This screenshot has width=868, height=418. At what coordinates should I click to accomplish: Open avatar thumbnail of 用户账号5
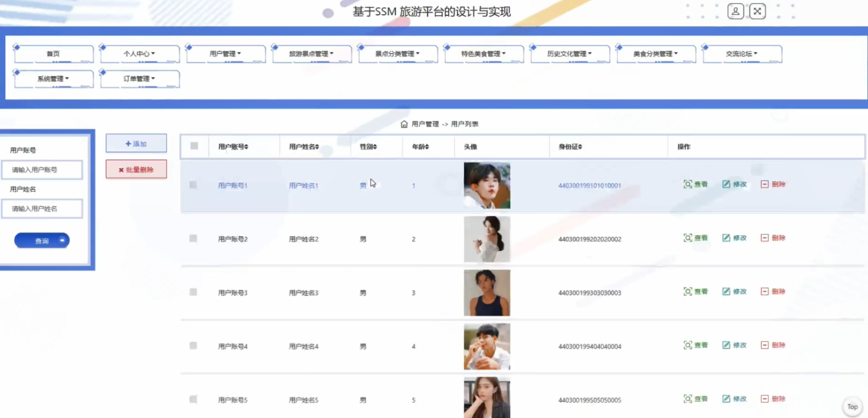click(x=487, y=397)
